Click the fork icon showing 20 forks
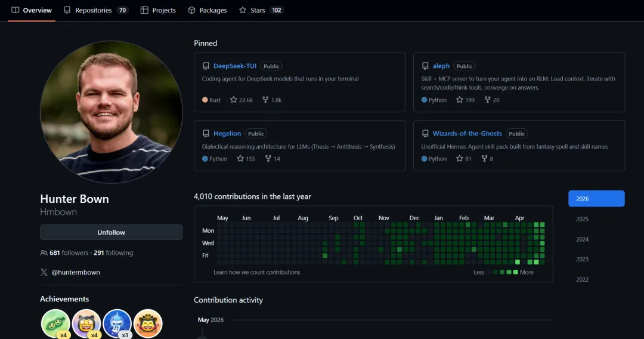The image size is (644, 339). [x=488, y=100]
